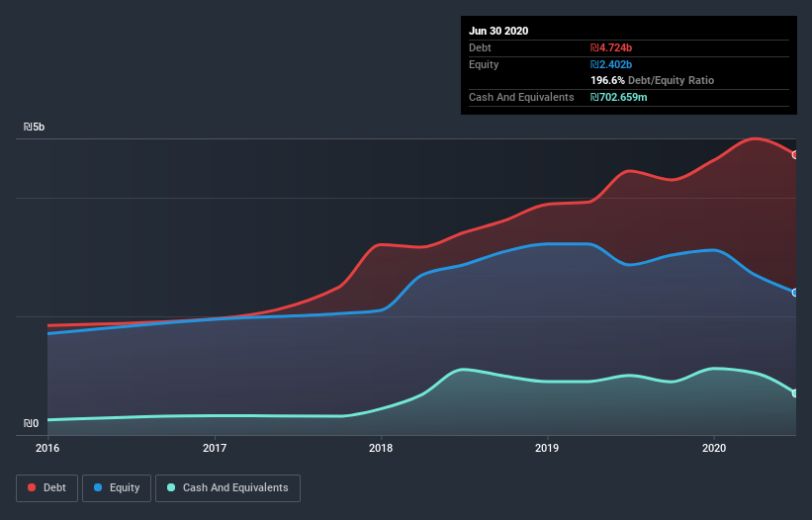Click the 196.6% Debt/Equity Ratio text
812x520 pixels.
click(652, 80)
